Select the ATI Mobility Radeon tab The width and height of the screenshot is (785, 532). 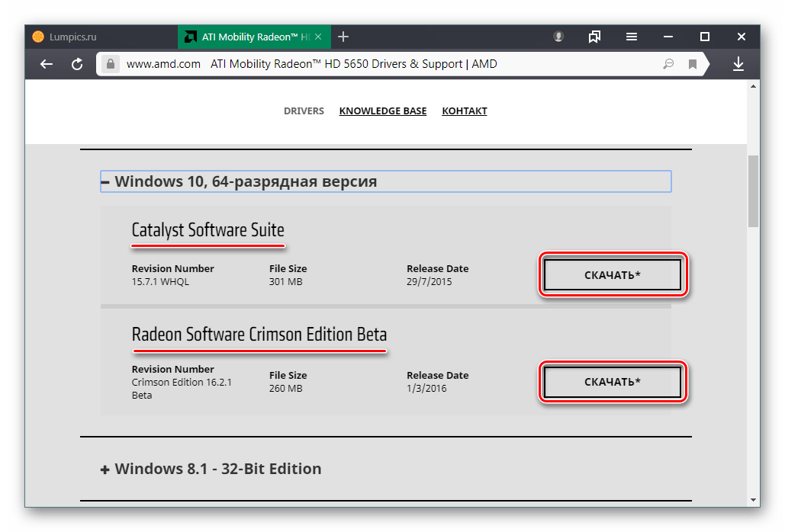(254, 37)
